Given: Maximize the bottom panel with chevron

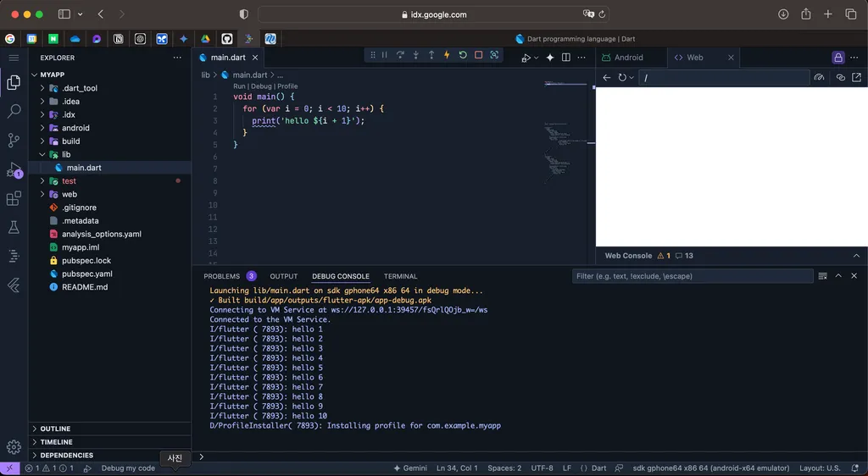Looking at the screenshot, I should [x=838, y=276].
